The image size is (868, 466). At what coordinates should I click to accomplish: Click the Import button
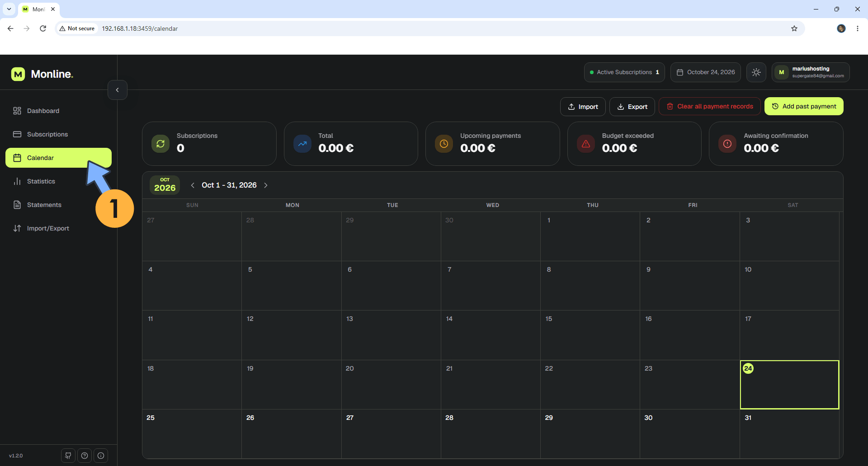pyautogui.click(x=583, y=107)
